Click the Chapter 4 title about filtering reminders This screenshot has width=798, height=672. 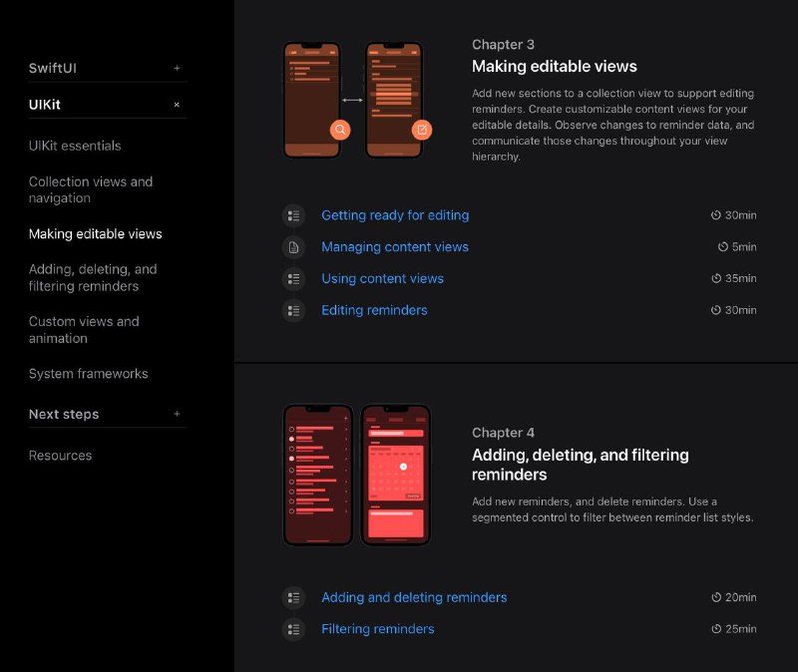click(581, 465)
